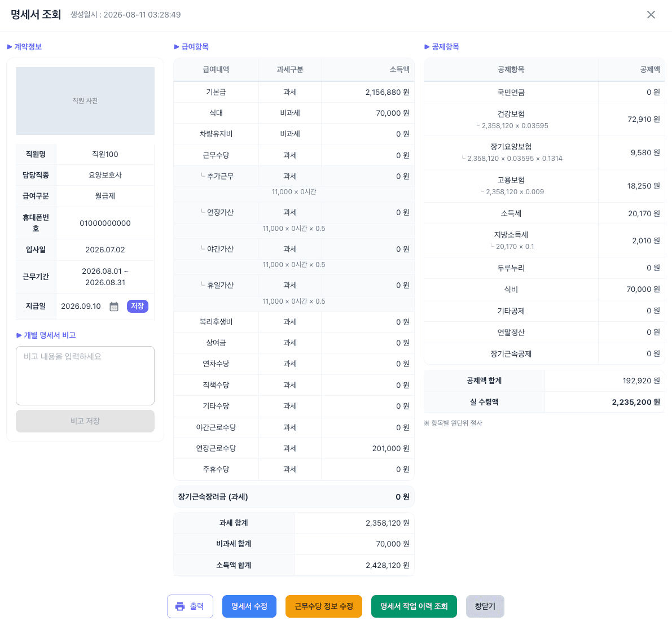
Task: Click the 차량유지비 row label
Action: (x=216, y=134)
